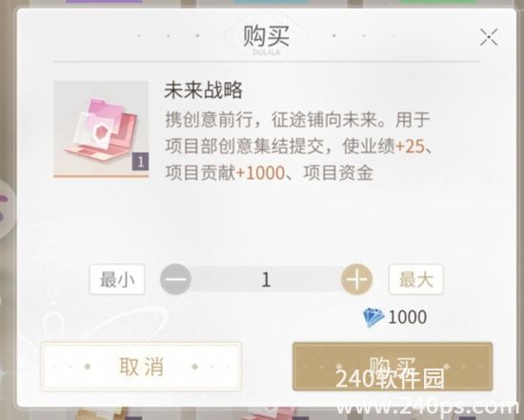Click the blue diamond currency icon
The height and width of the screenshot is (420, 524).
click(x=373, y=317)
